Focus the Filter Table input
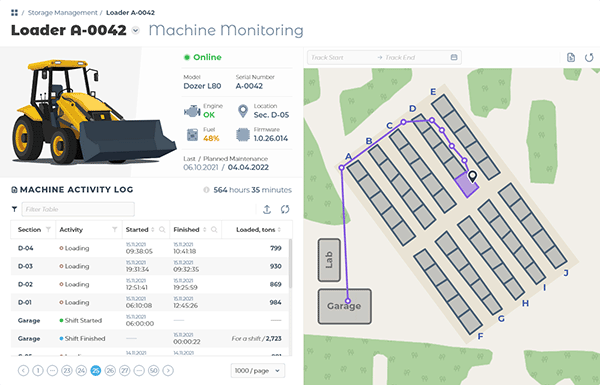Viewport: 600px width, 385px height. pos(78,209)
